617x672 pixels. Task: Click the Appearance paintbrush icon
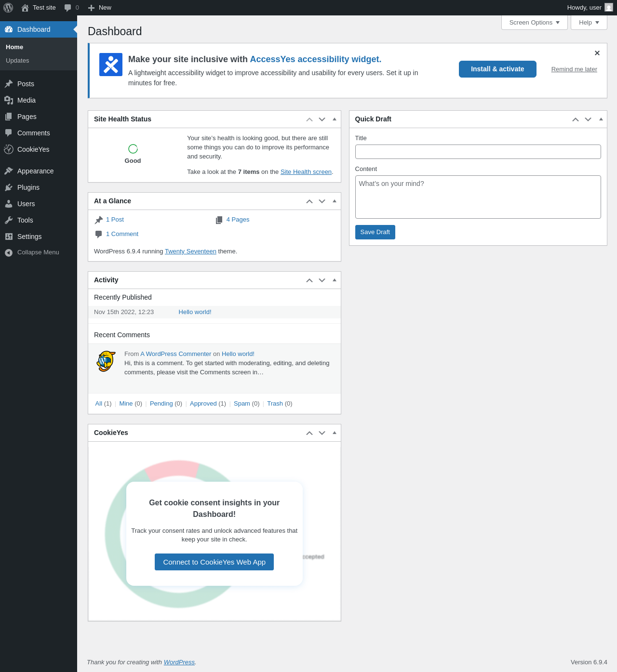click(x=9, y=171)
